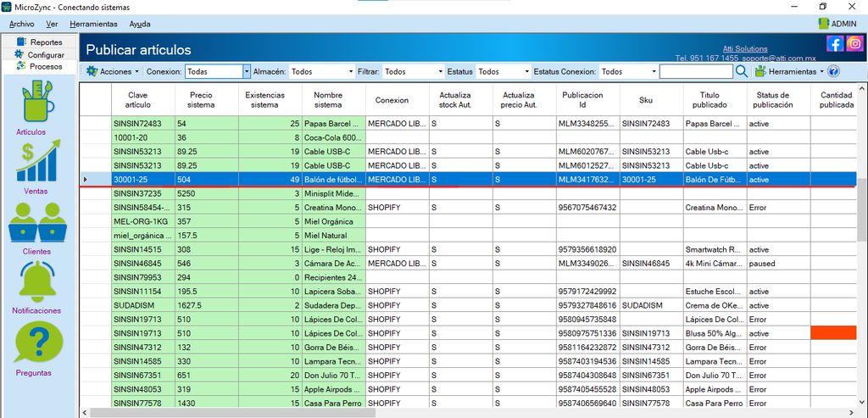868x418 pixels.
Task: Click the Miel Natural name cell
Action: pyautogui.click(x=334, y=236)
